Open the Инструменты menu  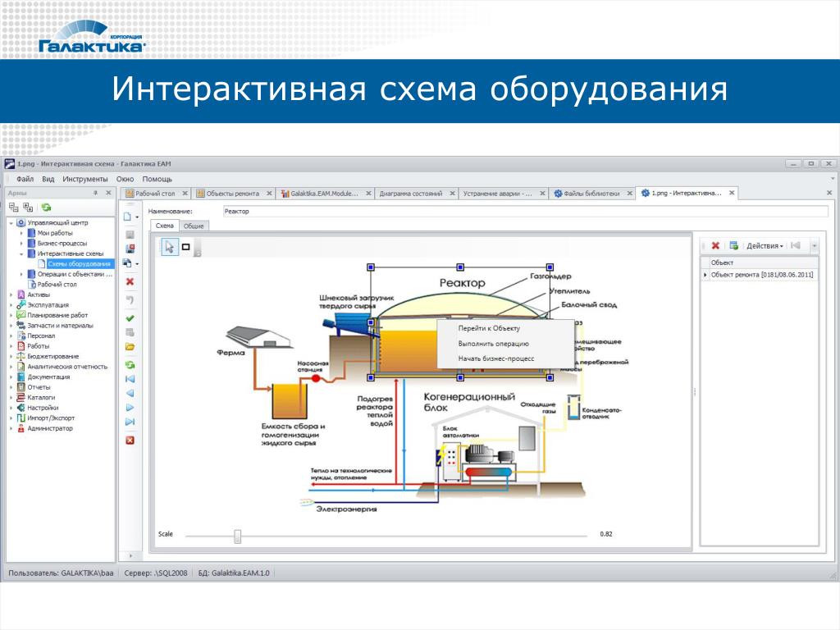click(x=84, y=179)
